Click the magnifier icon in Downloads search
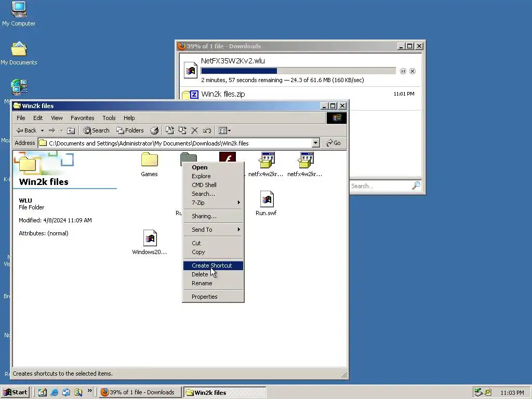The image size is (532, 399). (416, 185)
